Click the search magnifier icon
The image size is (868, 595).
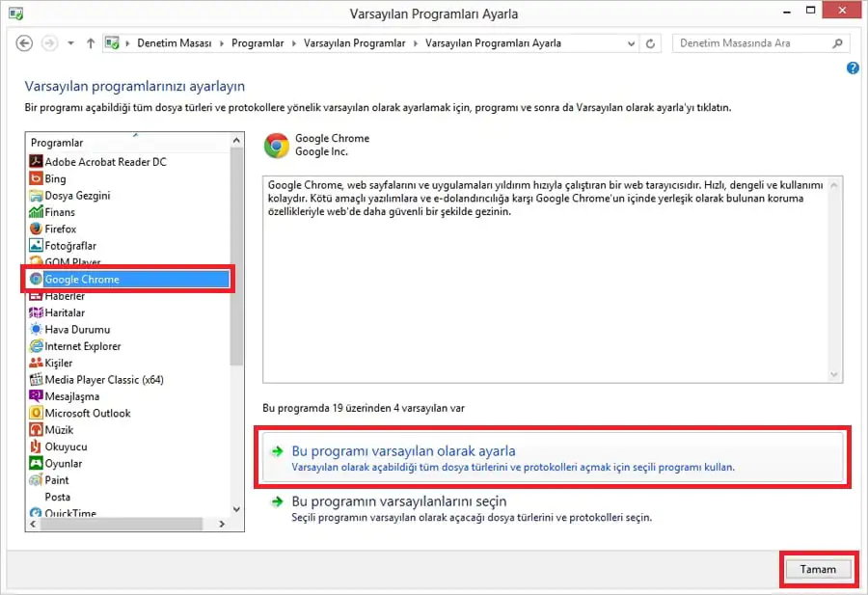click(x=837, y=43)
